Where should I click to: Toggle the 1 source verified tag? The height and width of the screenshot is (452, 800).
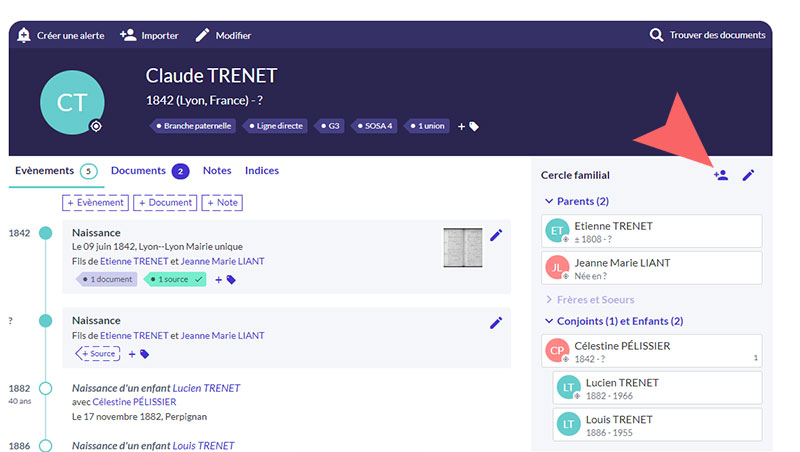174,280
